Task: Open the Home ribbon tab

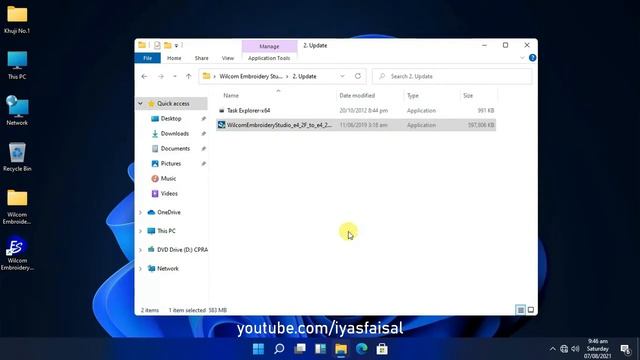Action: click(174, 58)
